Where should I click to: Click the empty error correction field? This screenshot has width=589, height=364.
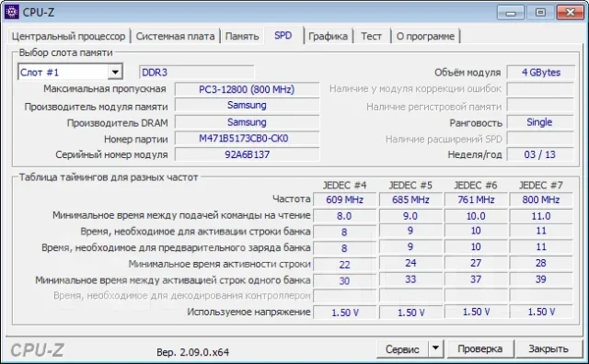(x=540, y=89)
